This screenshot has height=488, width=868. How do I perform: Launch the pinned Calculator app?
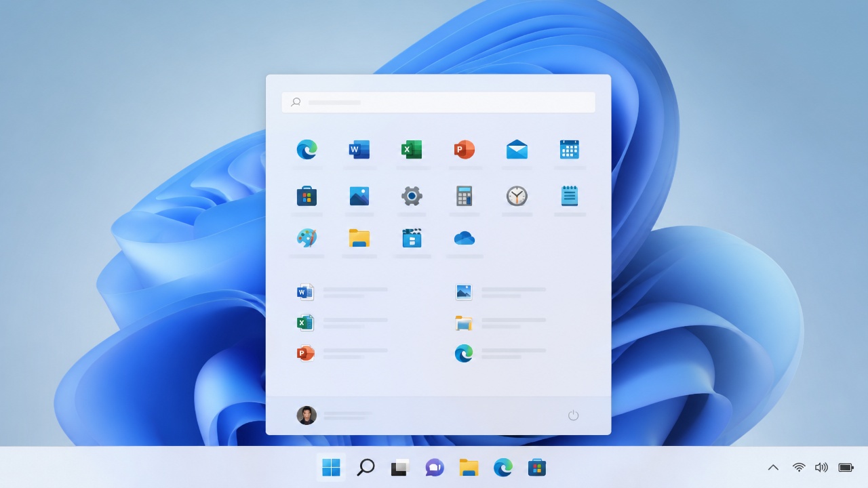[x=465, y=196]
